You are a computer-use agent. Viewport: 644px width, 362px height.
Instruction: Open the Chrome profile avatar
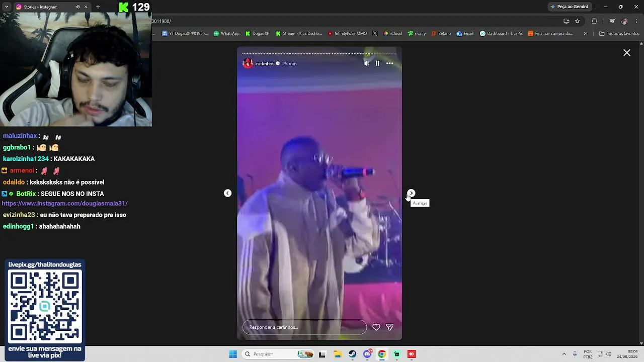(x=624, y=21)
